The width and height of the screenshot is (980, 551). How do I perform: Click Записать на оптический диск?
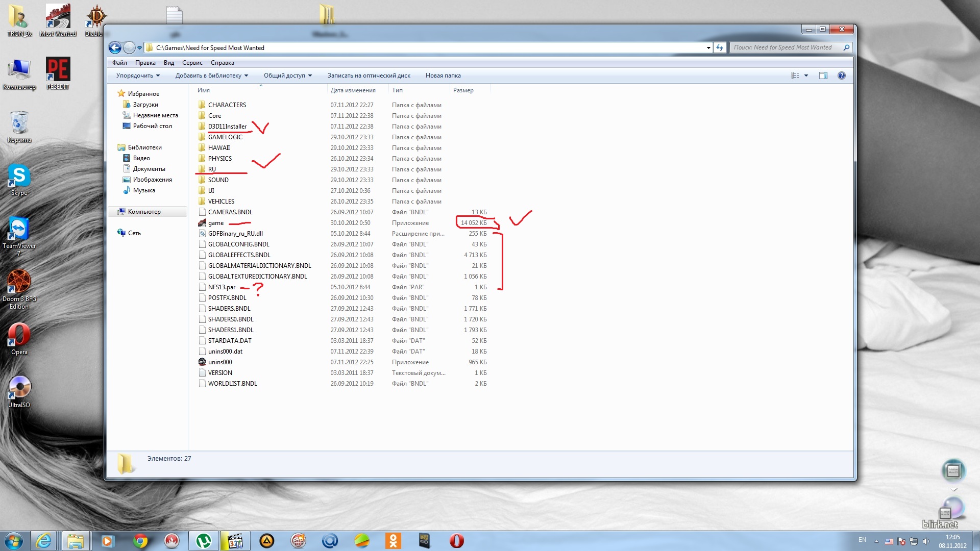[369, 76]
